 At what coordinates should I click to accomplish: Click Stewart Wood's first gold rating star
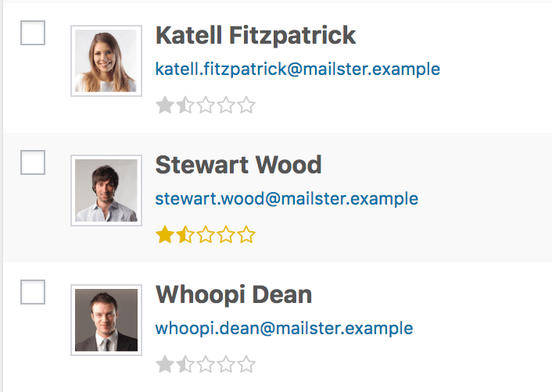pyautogui.click(x=165, y=235)
